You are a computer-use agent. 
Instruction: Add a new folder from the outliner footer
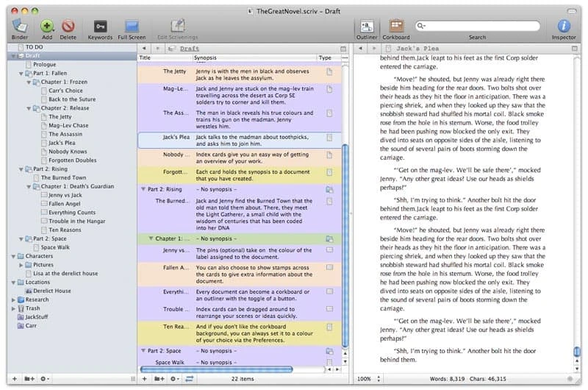pos(159,379)
